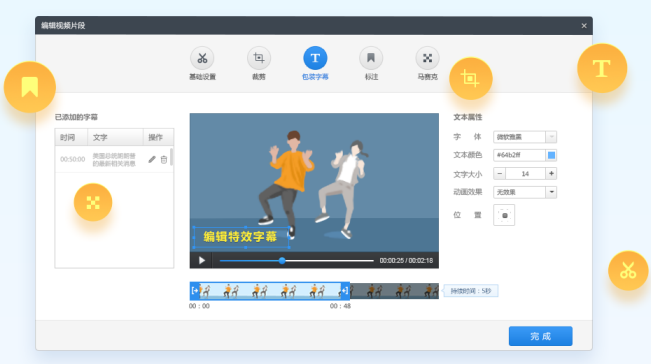The width and height of the screenshot is (651, 364).
Task: Click the video progress slider handle
Action: [282, 261]
